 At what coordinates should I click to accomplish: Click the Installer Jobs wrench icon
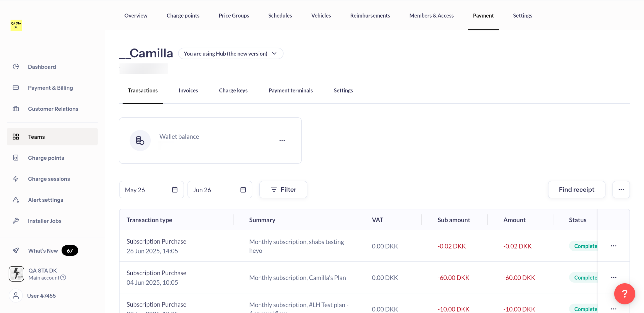[x=16, y=221]
